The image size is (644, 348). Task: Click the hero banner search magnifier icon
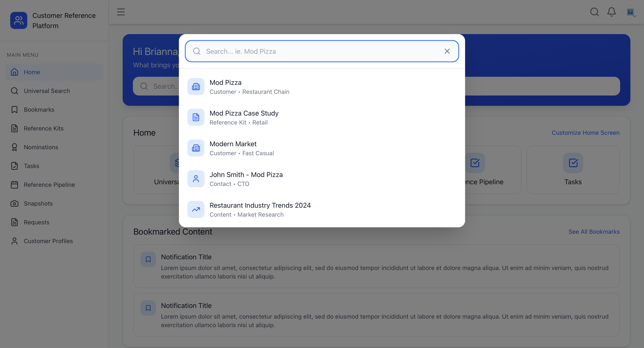point(144,86)
